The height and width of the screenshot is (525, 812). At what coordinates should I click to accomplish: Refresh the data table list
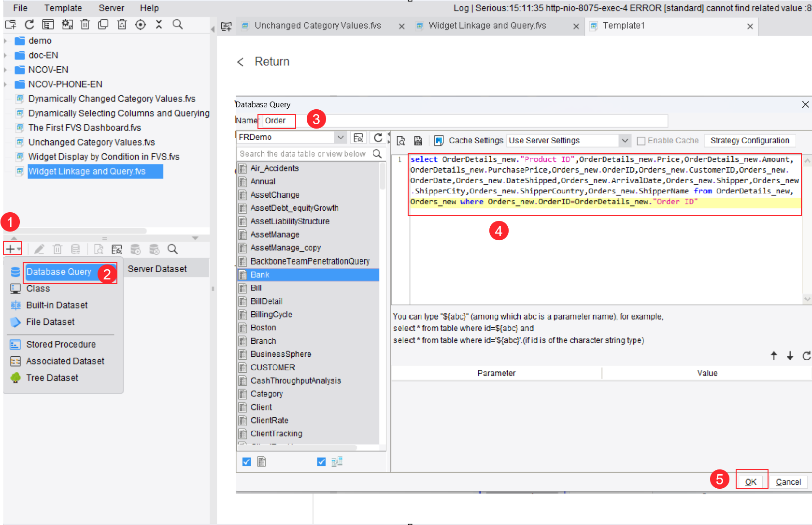378,138
